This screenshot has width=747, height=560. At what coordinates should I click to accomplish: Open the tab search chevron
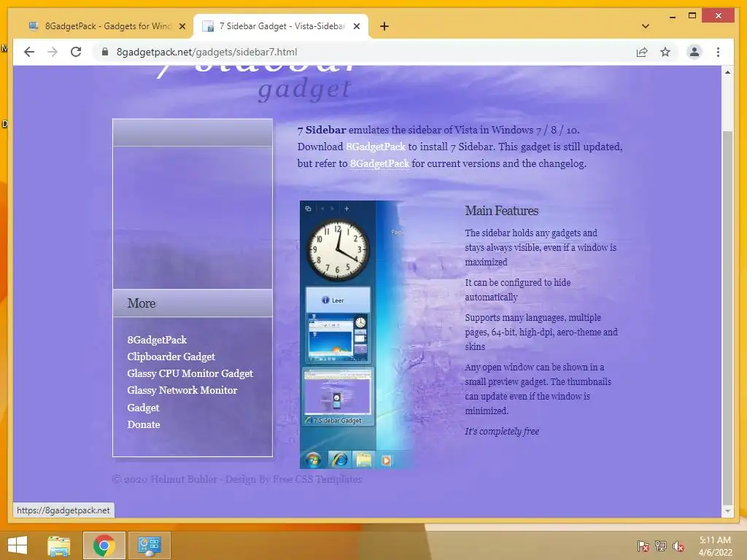(646, 26)
